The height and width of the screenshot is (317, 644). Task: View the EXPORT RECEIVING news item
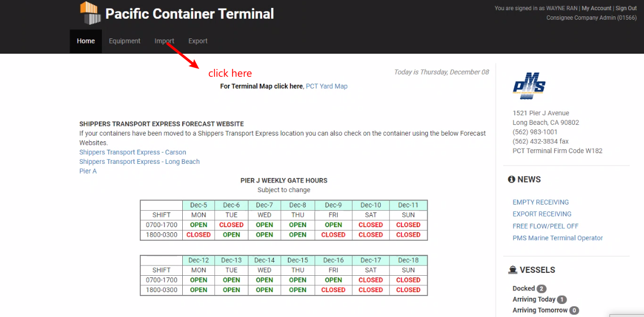(x=542, y=214)
